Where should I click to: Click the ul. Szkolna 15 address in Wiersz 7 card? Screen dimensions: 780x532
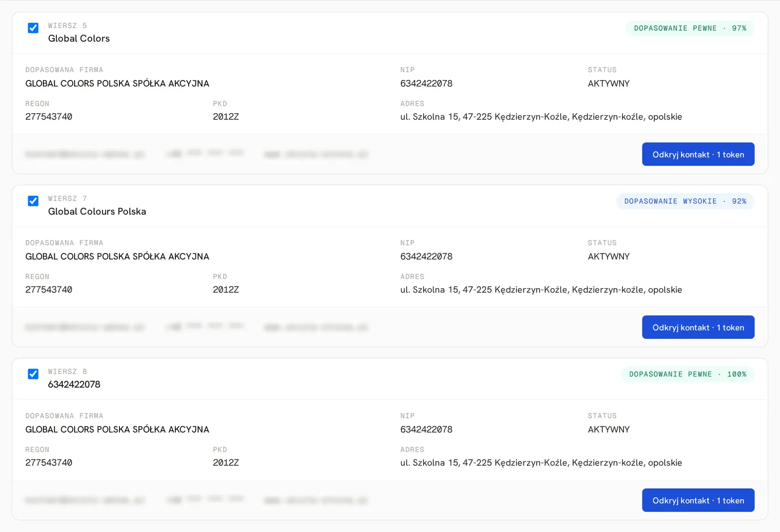[x=541, y=290]
